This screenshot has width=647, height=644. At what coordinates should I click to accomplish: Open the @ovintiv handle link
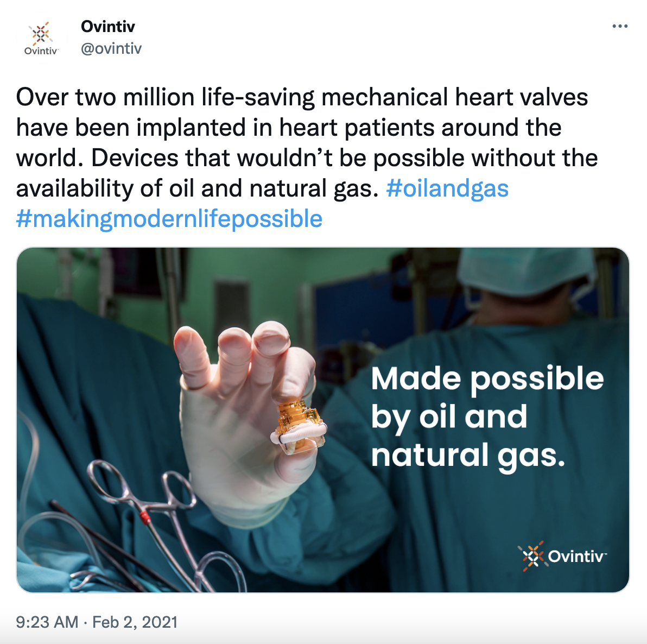click(x=111, y=48)
